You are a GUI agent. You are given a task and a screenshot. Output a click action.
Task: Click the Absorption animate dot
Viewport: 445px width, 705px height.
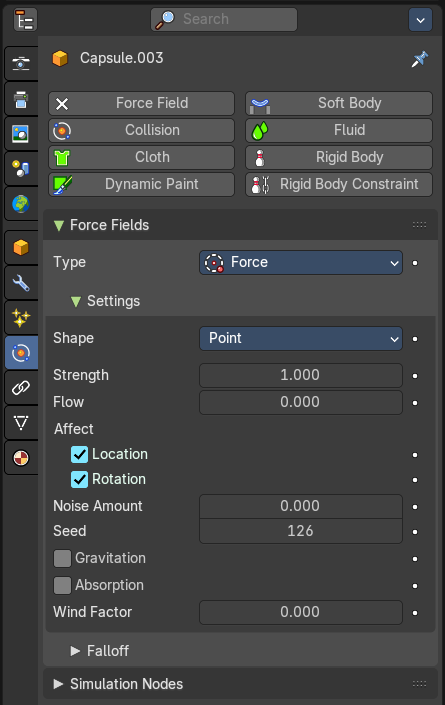click(x=415, y=586)
